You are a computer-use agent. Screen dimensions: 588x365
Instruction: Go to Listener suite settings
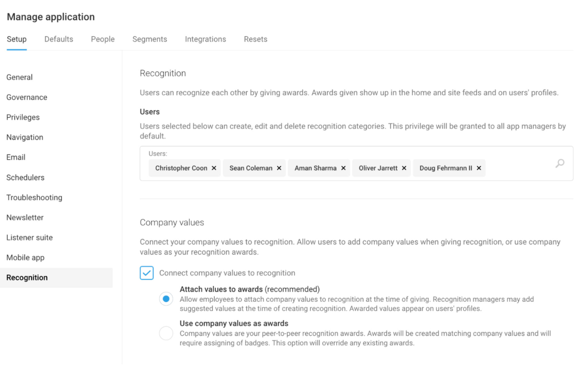click(29, 237)
